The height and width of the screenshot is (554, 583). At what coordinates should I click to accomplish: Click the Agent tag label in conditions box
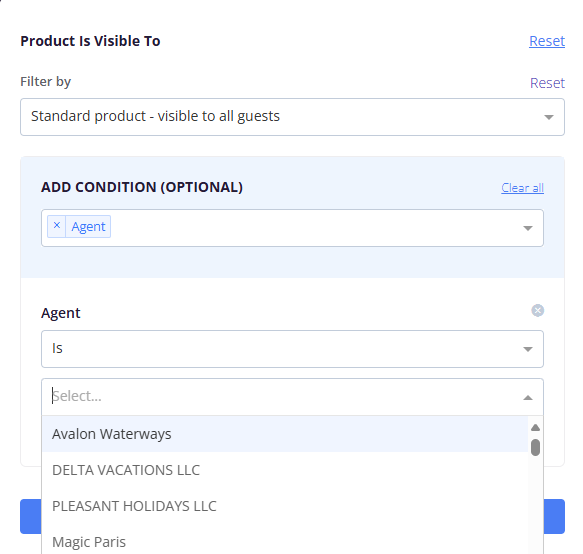point(88,226)
